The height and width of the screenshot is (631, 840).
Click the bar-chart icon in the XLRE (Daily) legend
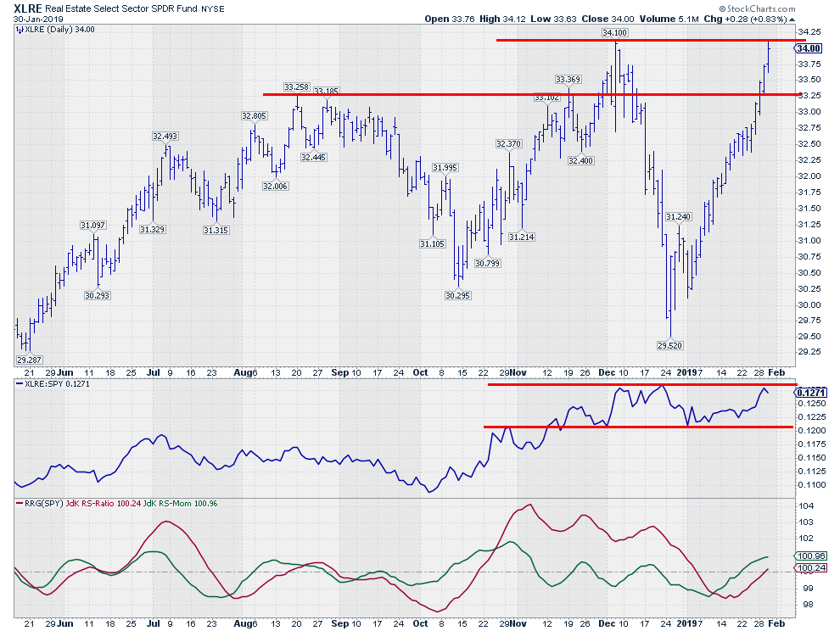tap(20, 30)
